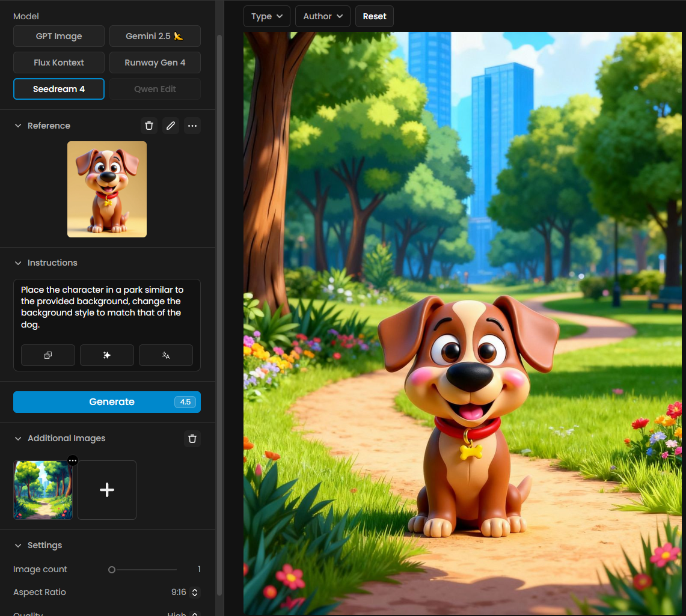Open the Type filter dropdown
The image size is (686, 616).
coord(267,16)
